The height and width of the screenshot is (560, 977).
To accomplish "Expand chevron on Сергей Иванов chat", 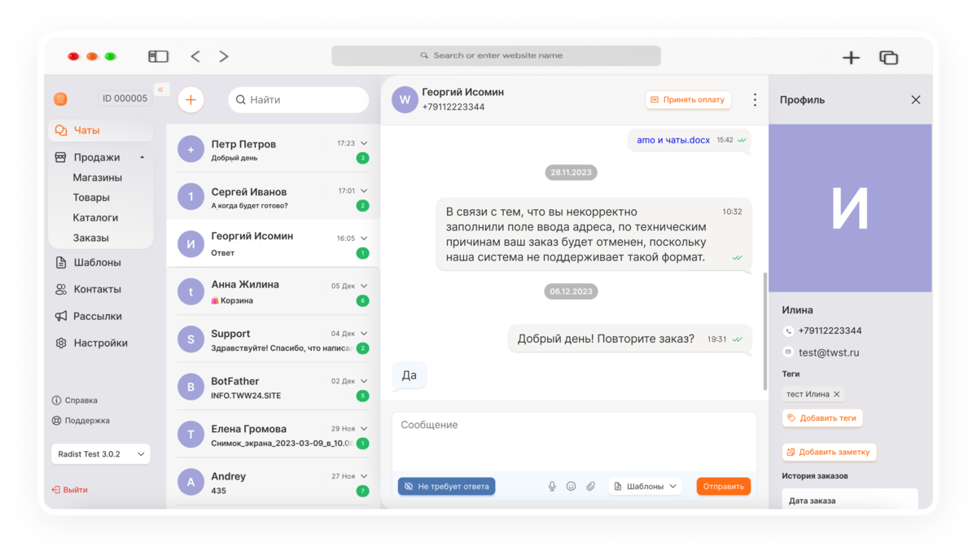I will pos(364,191).
